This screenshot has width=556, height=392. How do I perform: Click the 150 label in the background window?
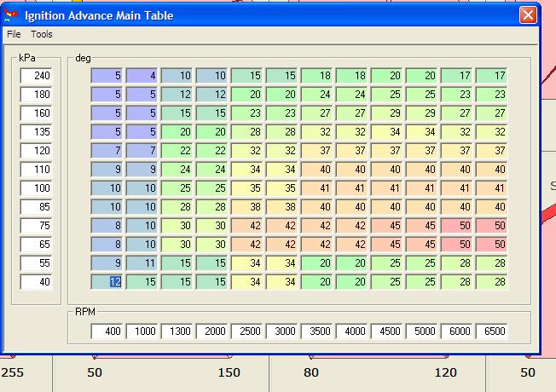tap(229, 372)
